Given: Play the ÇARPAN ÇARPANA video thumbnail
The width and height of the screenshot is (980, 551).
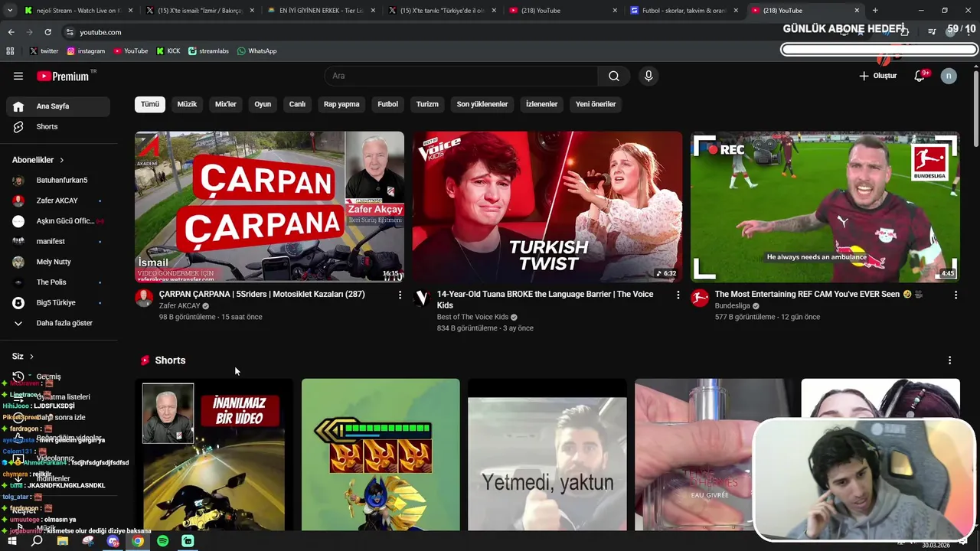Looking at the screenshot, I should coord(269,207).
